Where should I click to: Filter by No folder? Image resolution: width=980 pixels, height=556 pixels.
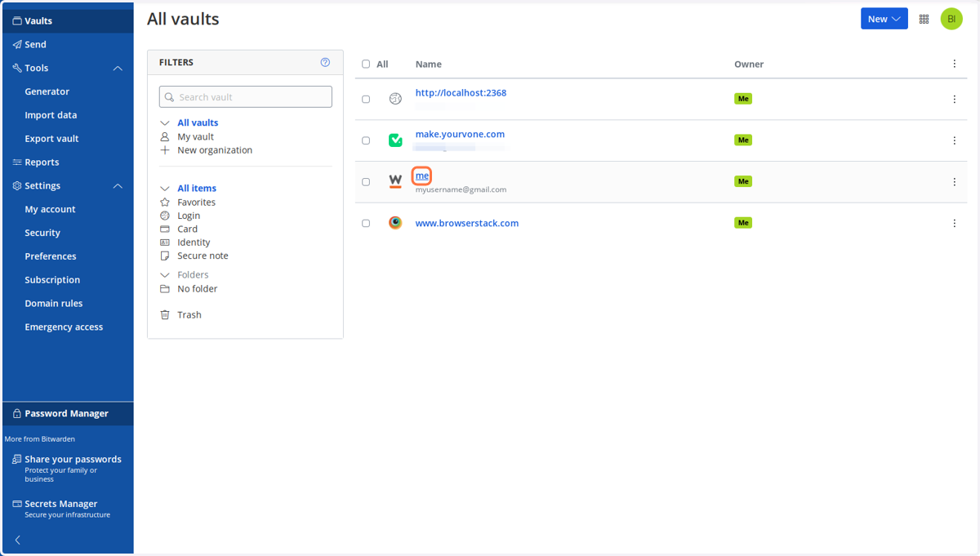(x=198, y=289)
